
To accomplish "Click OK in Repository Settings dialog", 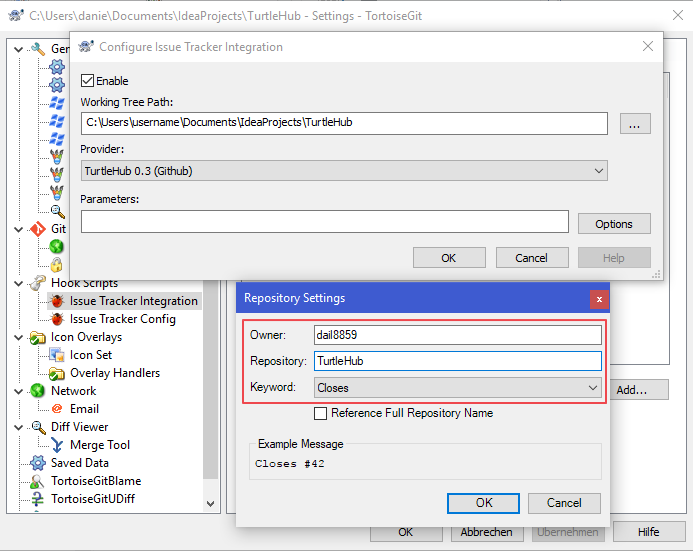I will (x=484, y=503).
